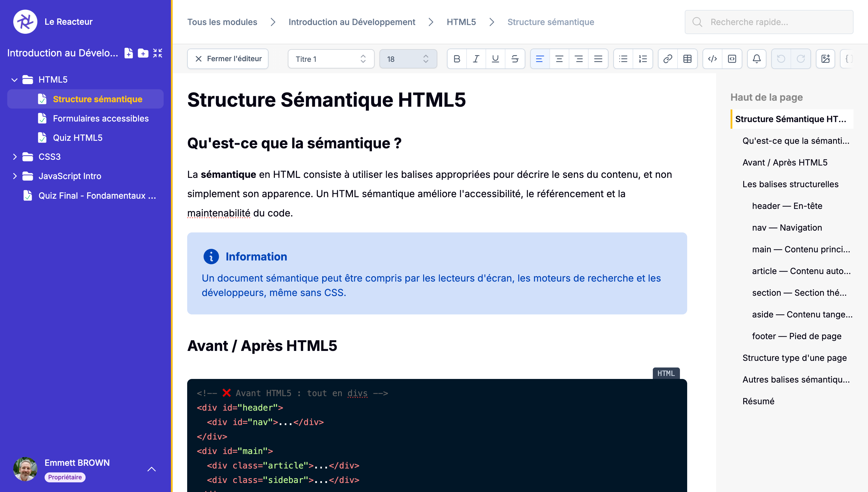Open the font size 18 dropdown
The width and height of the screenshot is (868, 492).
pyautogui.click(x=408, y=58)
